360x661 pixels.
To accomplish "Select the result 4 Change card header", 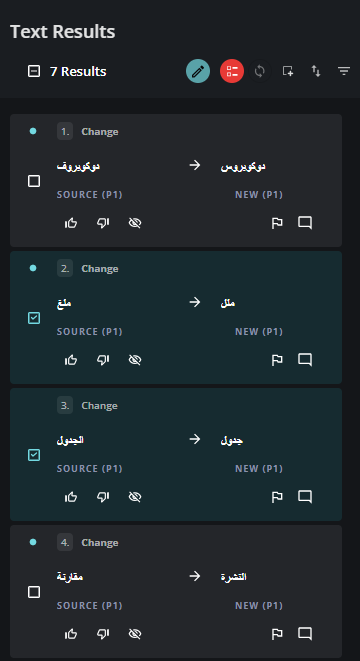I will [88, 543].
